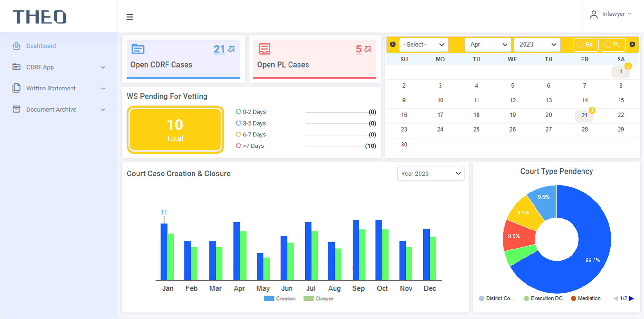Open the Year 2023 chart dropdown
Screen dimensions: 644x319
click(x=430, y=174)
